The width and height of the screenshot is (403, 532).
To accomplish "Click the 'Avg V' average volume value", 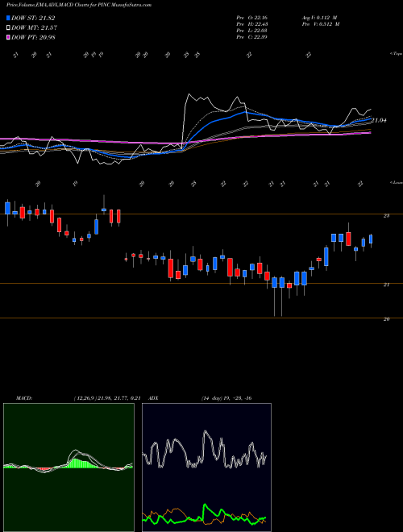I will (319, 17).
